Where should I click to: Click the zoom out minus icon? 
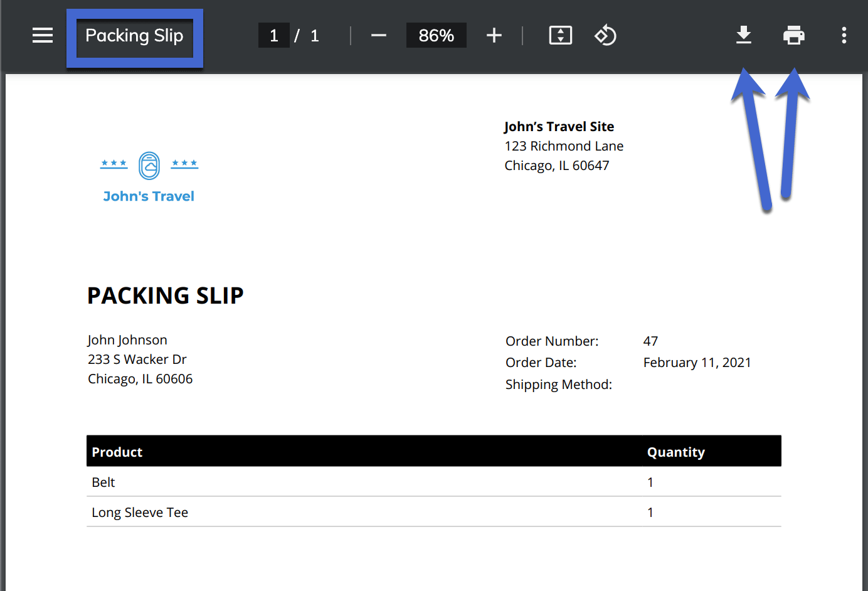click(378, 35)
